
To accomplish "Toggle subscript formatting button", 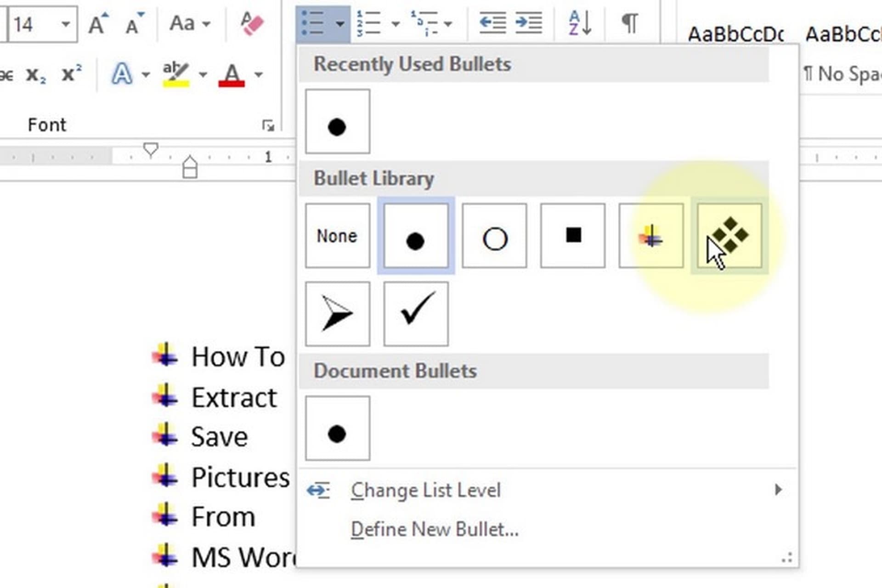I will [x=36, y=74].
